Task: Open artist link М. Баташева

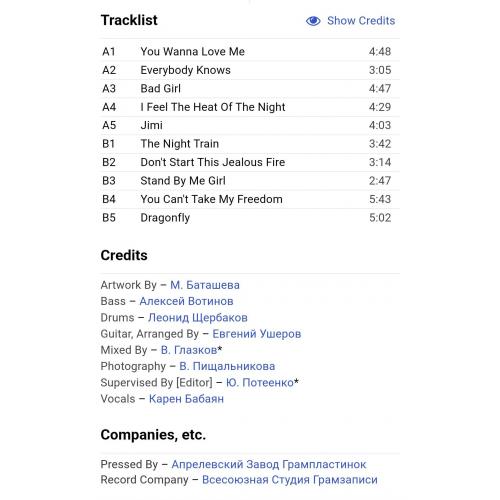Action: tap(205, 285)
